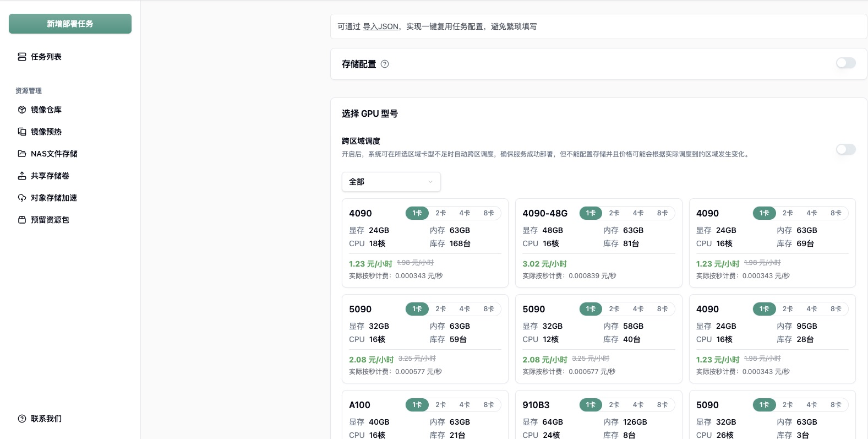Viewport: 868px width, 439px height.
Task: Choose 4卡 on the A100 card
Action: [x=465, y=405]
